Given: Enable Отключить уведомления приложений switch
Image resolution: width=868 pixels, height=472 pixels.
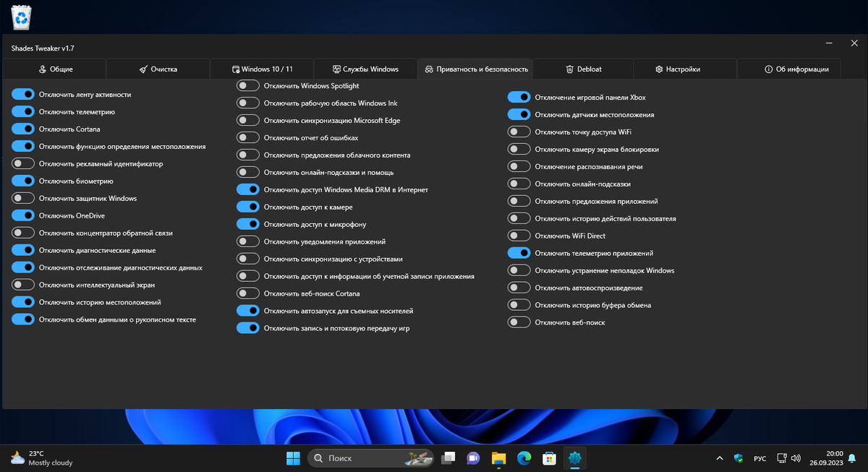Looking at the screenshot, I should coord(248,241).
